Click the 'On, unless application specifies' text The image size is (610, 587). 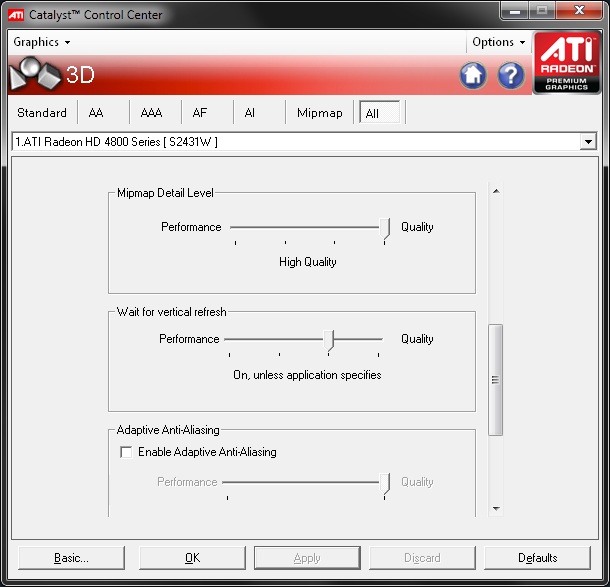coord(307,375)
